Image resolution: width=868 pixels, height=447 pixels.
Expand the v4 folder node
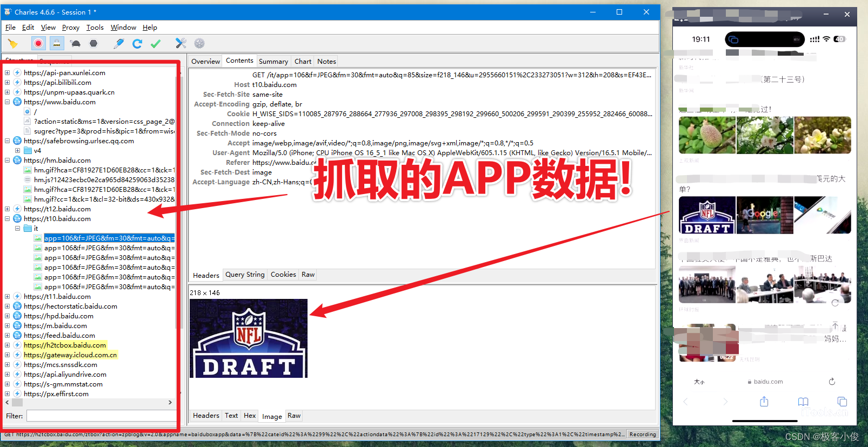click(17, 150)
